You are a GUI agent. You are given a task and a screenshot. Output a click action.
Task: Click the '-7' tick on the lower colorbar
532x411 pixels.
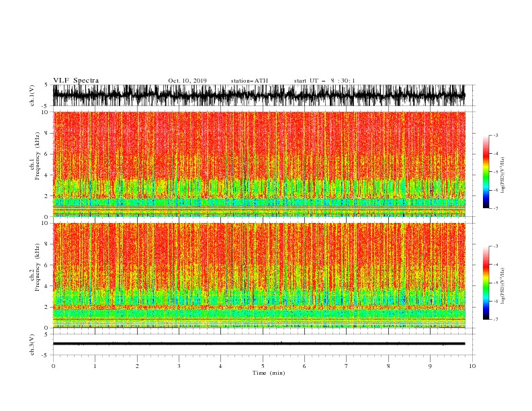click(496, 319)
